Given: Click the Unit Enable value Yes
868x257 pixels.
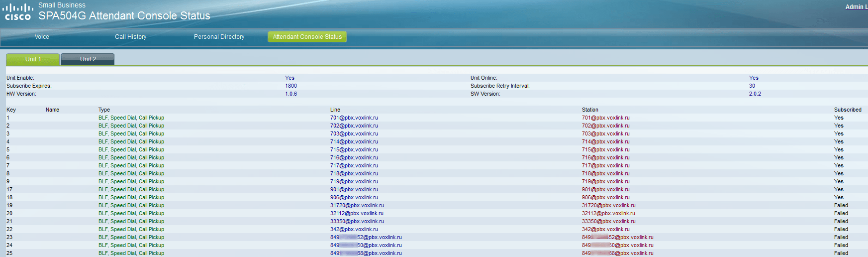Looking at the screenshot, I should point(289,78).
